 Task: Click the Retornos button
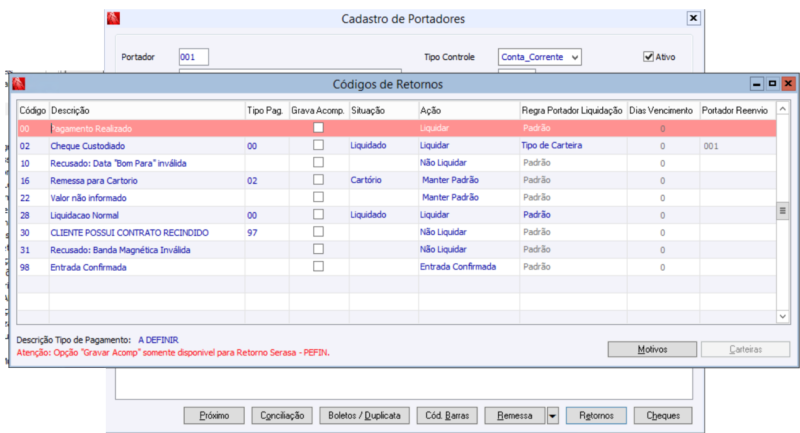tap(596, 416)
